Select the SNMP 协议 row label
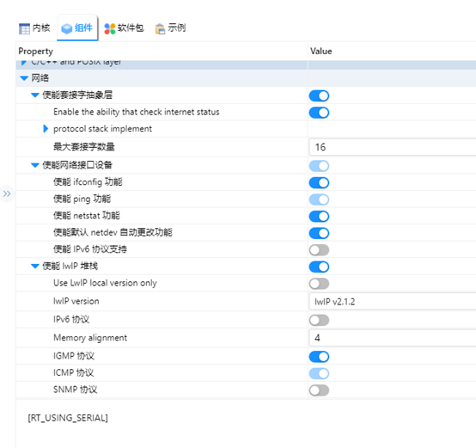Image resolution: width=476 pixels, height=448 pixels. [x=76, y=390]
